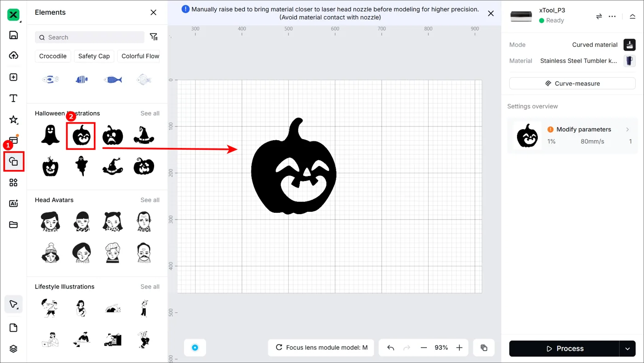Click the pumpkin graphic on the canvas
644x363 pixels.
point(293,166)
